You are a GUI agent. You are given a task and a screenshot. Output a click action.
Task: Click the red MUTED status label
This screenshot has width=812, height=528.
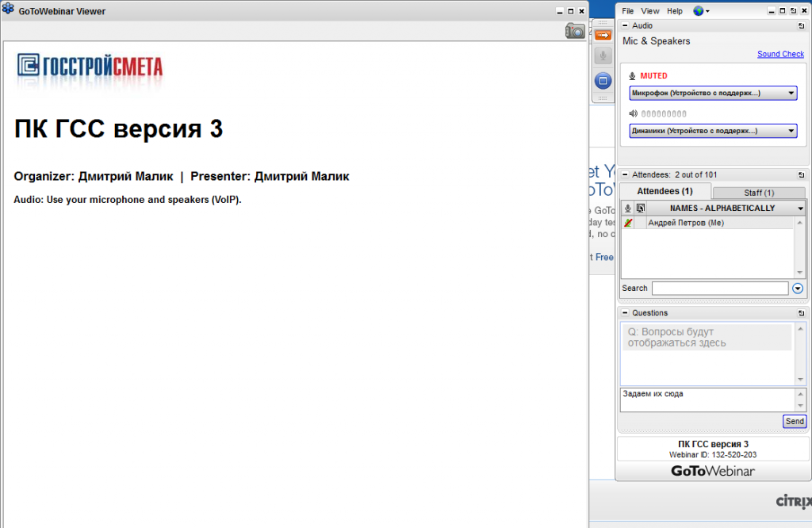[653, 75]
